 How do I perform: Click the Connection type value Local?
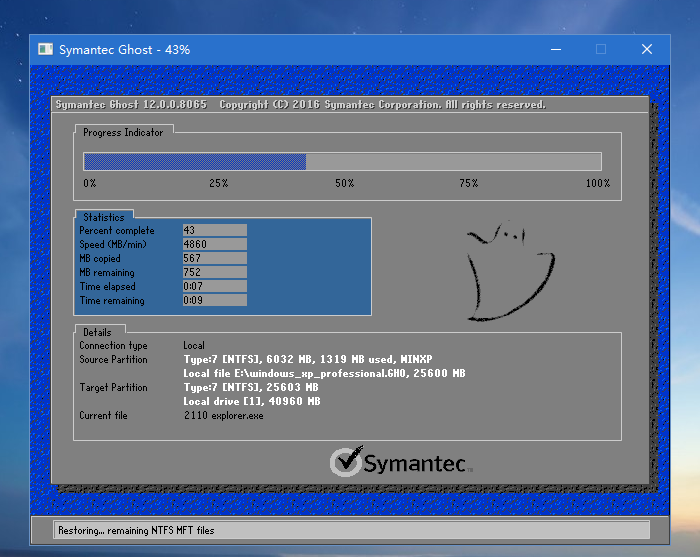point(194,345)
